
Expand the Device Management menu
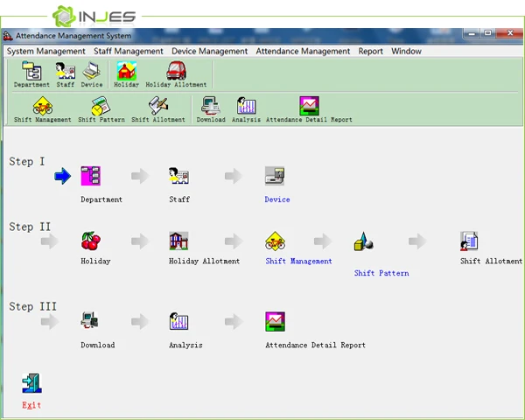point(209,51)
